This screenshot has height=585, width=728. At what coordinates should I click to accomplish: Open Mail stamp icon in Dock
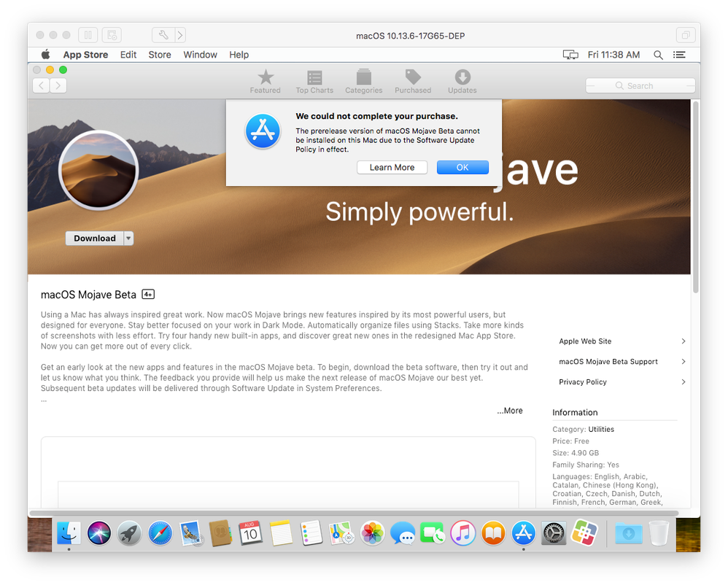[190, 532]
